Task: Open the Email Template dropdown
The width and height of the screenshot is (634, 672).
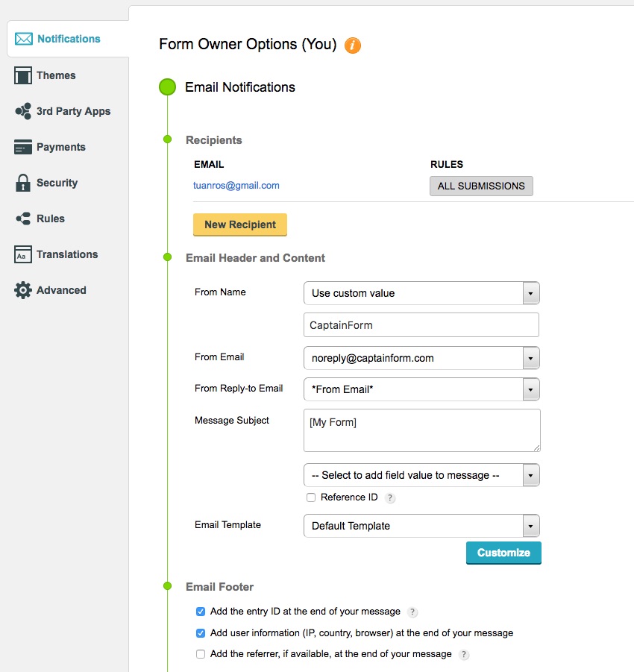Action: coord(421,526)
